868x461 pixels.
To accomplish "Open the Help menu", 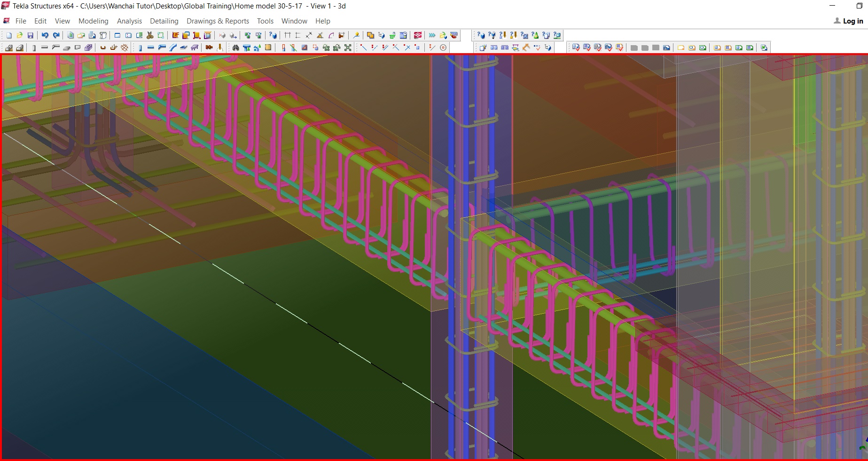I will (322, 21).
